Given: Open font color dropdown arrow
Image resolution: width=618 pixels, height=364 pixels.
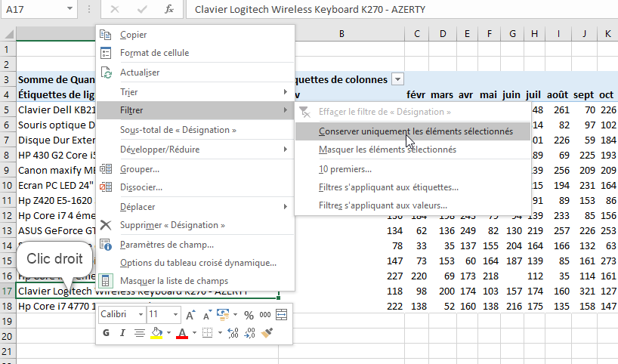Looking at the screenshot, I should [x=194, y=333].
